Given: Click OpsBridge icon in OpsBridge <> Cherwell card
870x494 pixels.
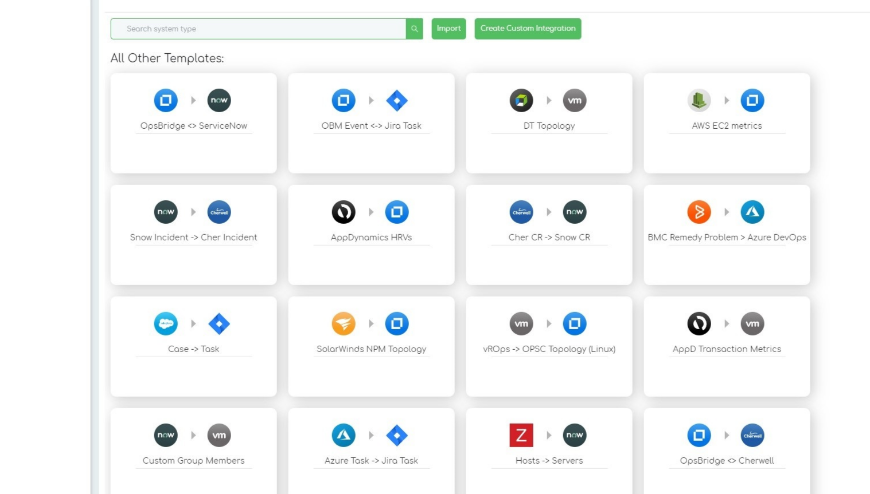Looking at the screenshot, I should click(x=699, y=435).
